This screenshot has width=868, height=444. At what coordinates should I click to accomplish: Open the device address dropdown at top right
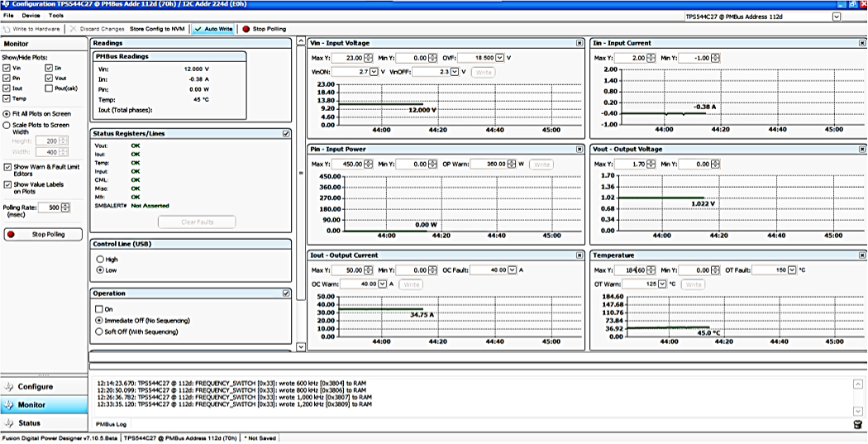[x=837, y=17]
